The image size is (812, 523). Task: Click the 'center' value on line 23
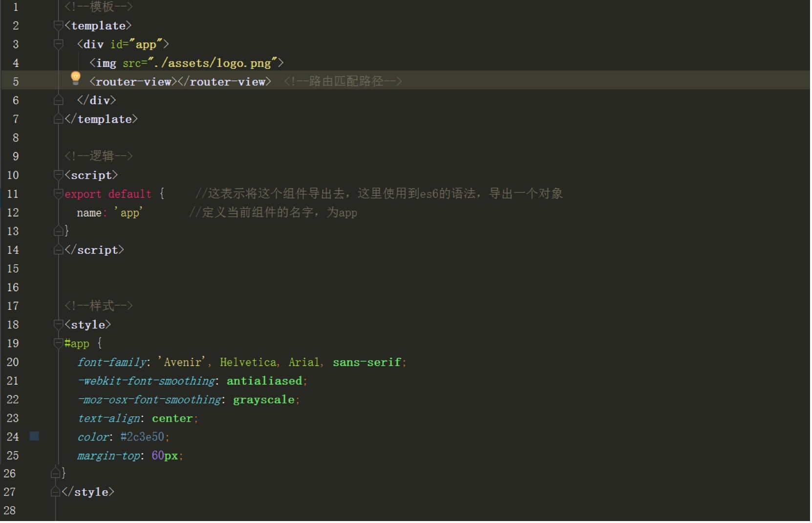pyautogui.click(x=172, y=418)
